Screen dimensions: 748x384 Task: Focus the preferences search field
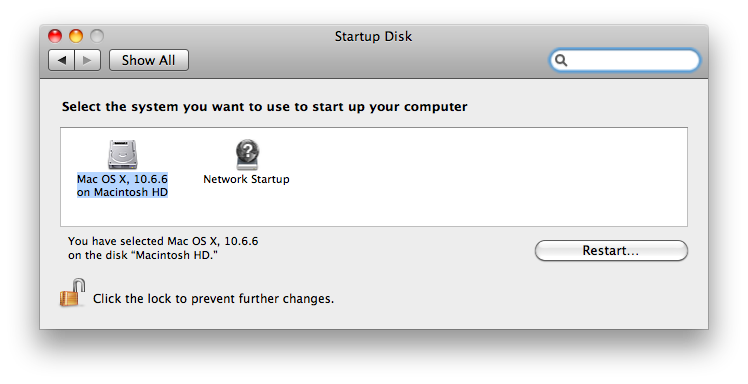[x=625, y=61]
